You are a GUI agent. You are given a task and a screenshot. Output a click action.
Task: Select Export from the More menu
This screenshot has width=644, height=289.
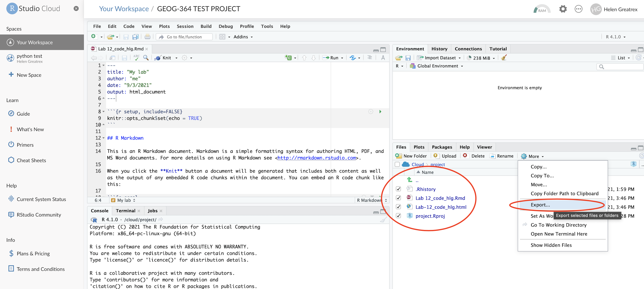[540, 205]
